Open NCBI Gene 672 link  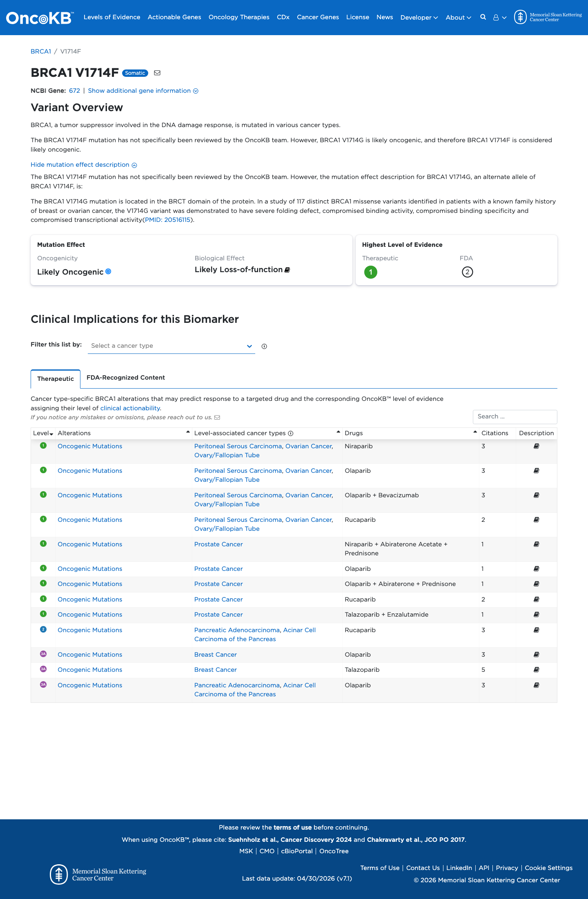click(74, 91)
